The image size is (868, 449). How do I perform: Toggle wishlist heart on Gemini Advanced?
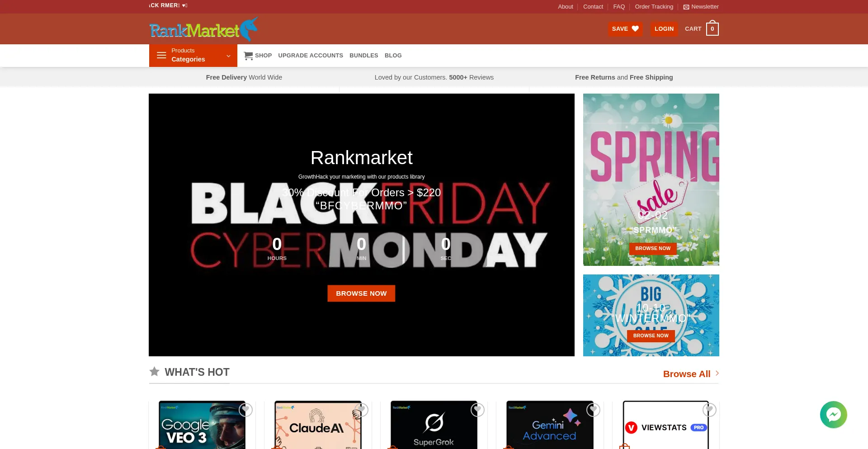pos(593,410)
